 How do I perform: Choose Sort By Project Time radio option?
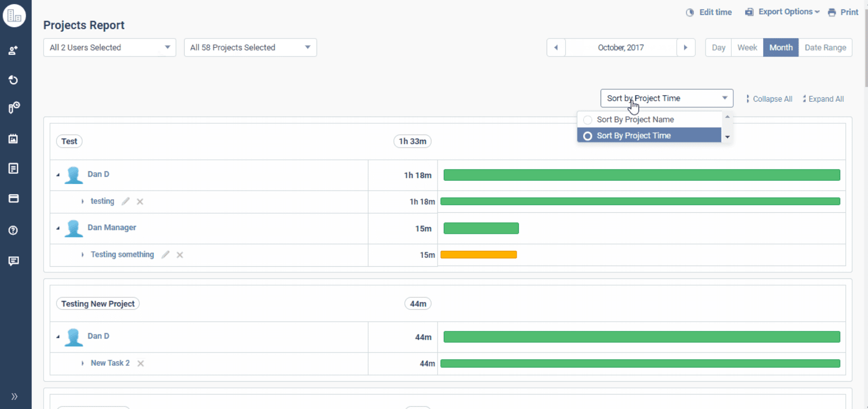point(588,136)
